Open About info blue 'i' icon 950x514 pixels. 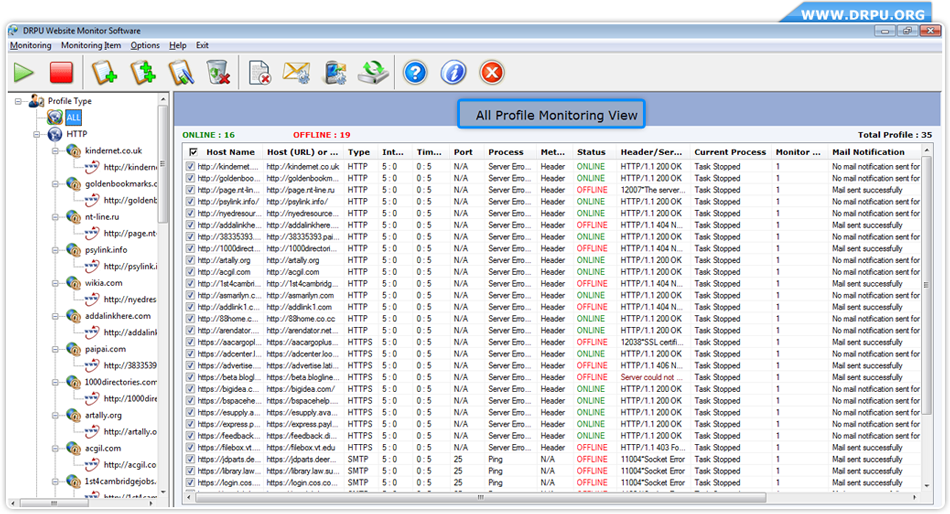[x=453, y=73]
